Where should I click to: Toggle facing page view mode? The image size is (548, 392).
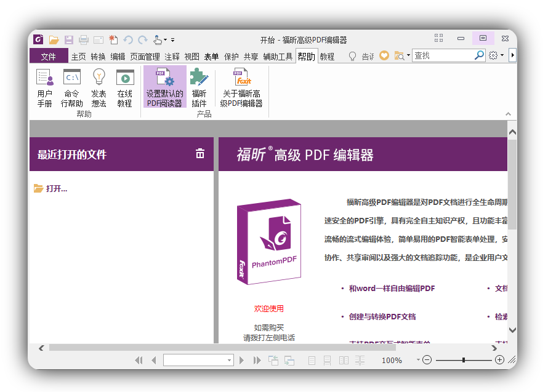point(344,360)
